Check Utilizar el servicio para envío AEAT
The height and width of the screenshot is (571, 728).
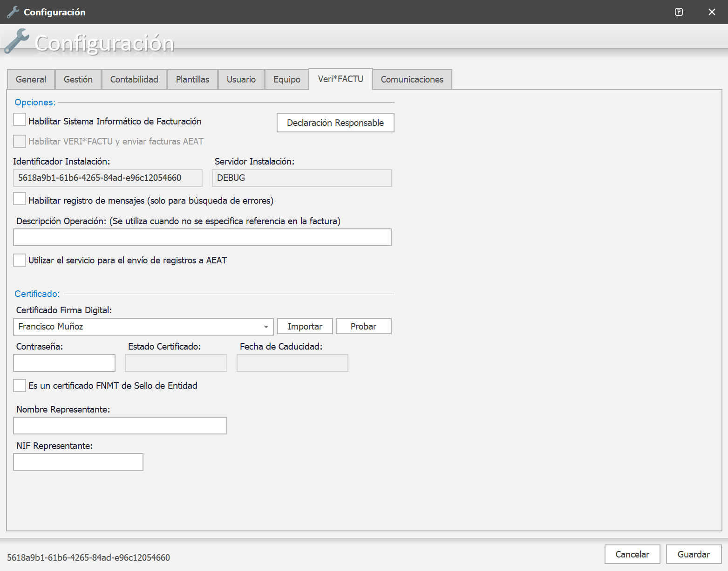(x=20, y=260)
